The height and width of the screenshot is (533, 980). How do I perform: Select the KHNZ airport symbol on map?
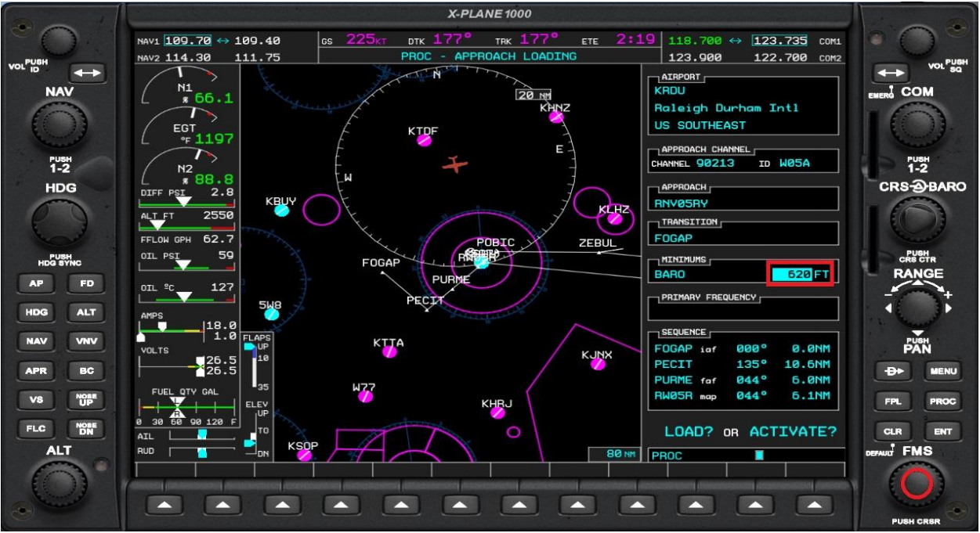click(556, 117)
